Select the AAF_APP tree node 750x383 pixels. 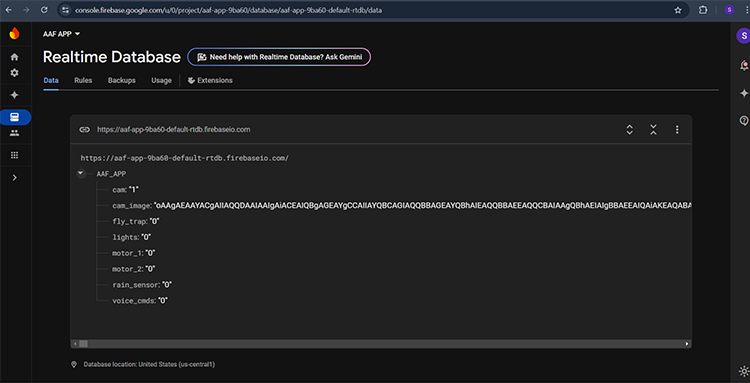click(x=111, y=174)
